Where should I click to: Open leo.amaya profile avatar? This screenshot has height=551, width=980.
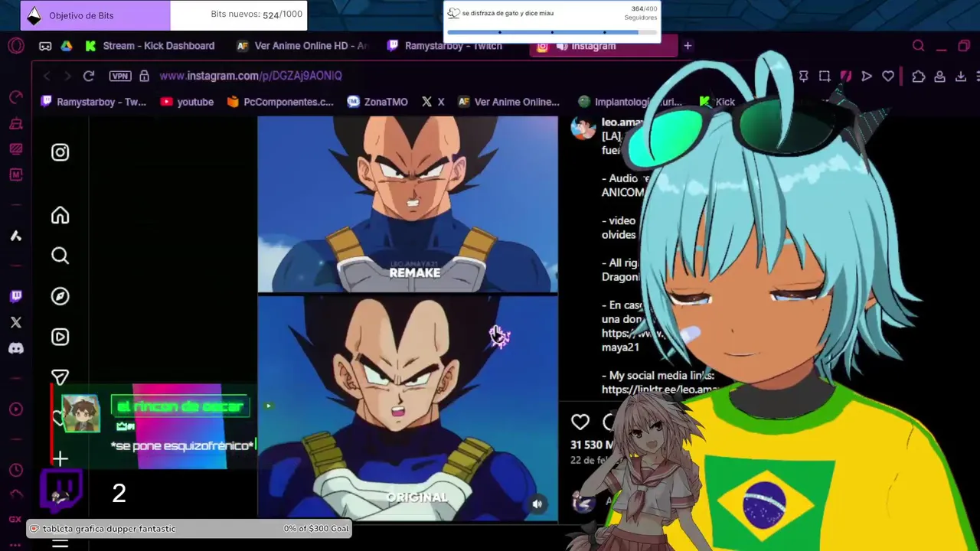pos(583,128)
